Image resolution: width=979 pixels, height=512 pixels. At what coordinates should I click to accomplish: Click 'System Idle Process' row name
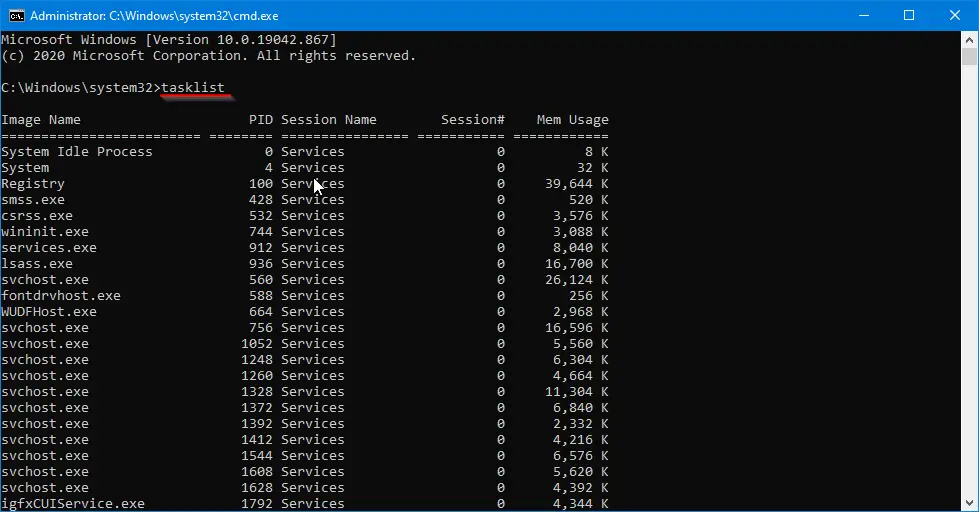pyautogui.click(x=77, y=152)
